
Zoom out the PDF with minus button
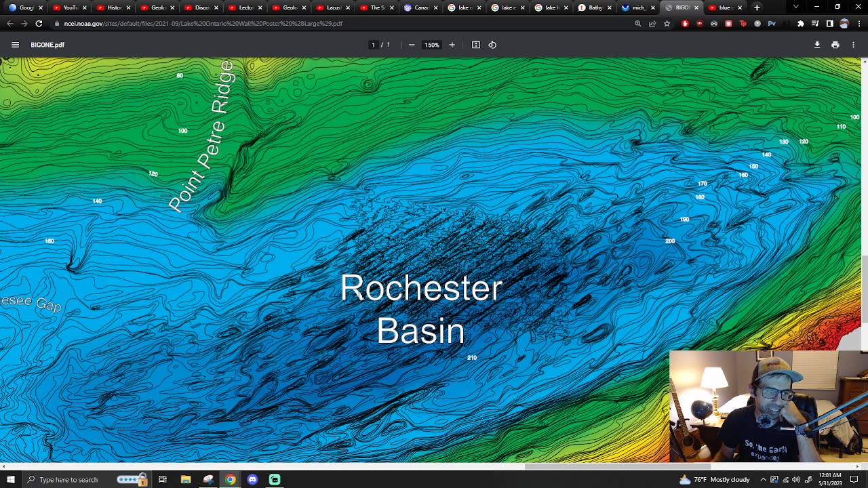point(411,45)
